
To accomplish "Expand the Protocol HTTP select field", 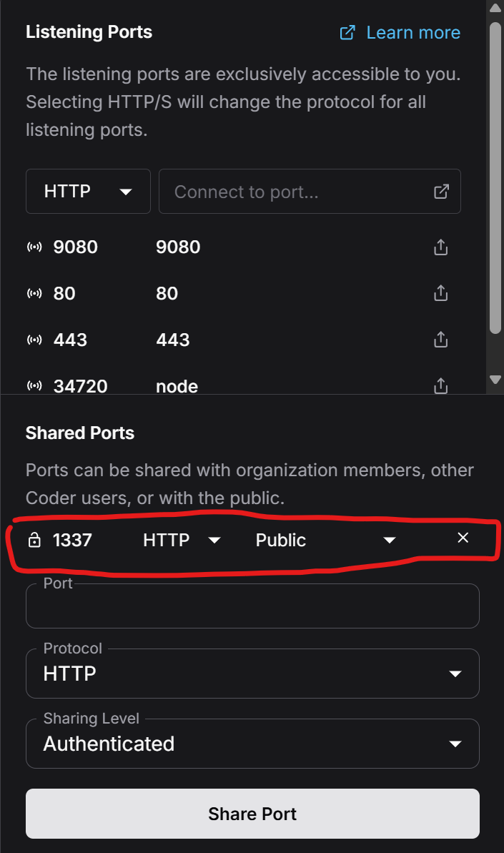I will (x=252, y=674).
